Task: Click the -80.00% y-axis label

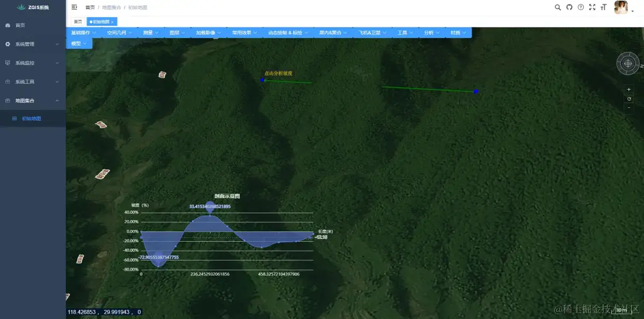Action: tap(131, 270)
